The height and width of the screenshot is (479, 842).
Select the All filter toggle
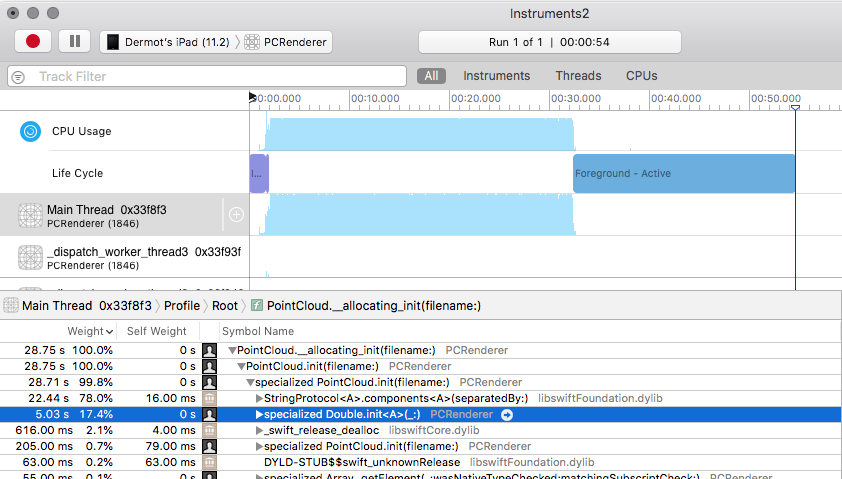[431, 76]
